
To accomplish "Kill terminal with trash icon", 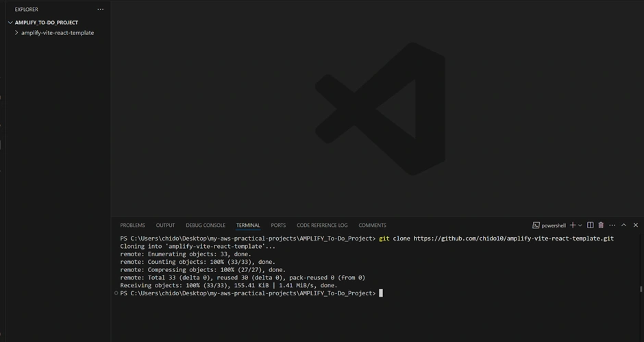I will pyautogui.click(x=601, y=225).
